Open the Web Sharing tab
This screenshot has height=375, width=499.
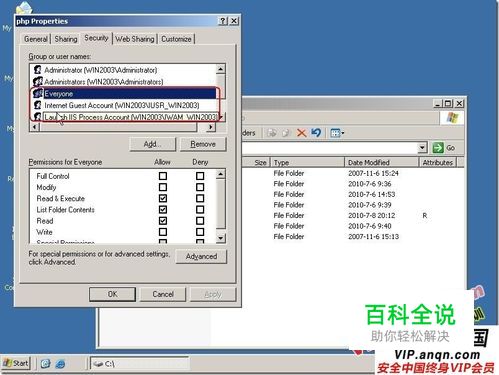(x=135, y=39)
